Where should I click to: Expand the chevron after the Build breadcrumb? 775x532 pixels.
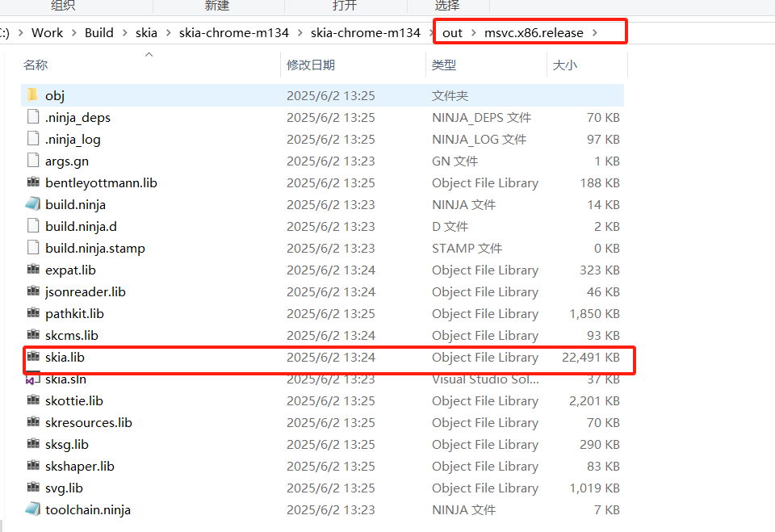[x=124, y=33]
